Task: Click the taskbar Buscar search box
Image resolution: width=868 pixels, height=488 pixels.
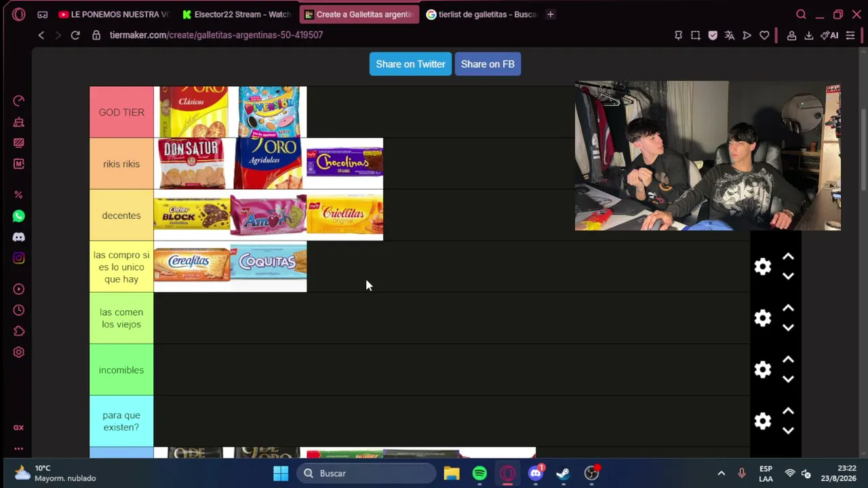Action: 367,473
